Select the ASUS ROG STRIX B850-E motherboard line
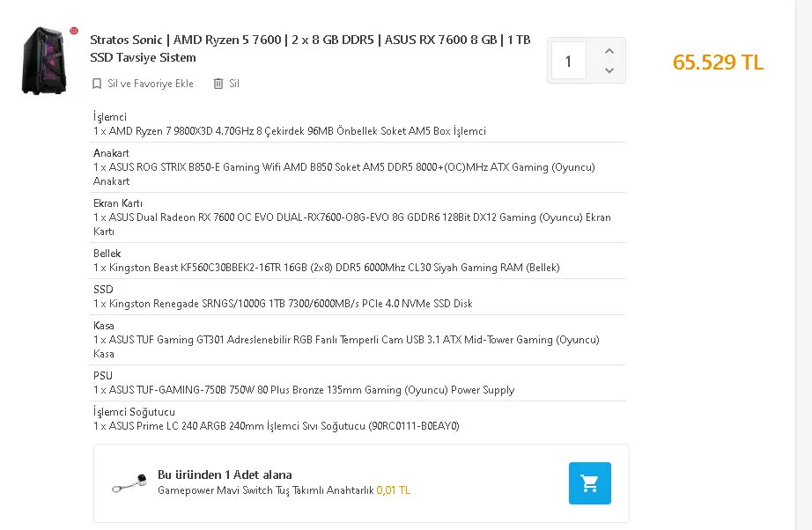Viewport: 812px width, 530px height. 343,174
